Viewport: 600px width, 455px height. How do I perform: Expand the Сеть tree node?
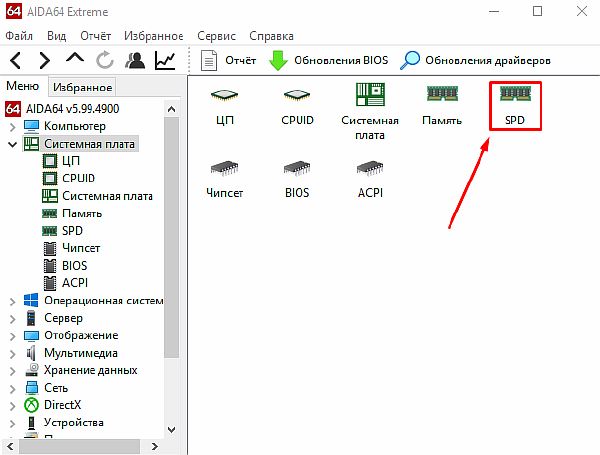point(12,389)
